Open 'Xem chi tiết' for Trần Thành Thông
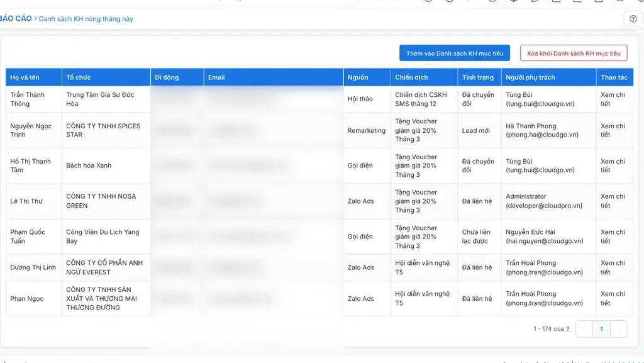Image resolution: width=644 pixels, height=363 pixels. coord(613,99)
